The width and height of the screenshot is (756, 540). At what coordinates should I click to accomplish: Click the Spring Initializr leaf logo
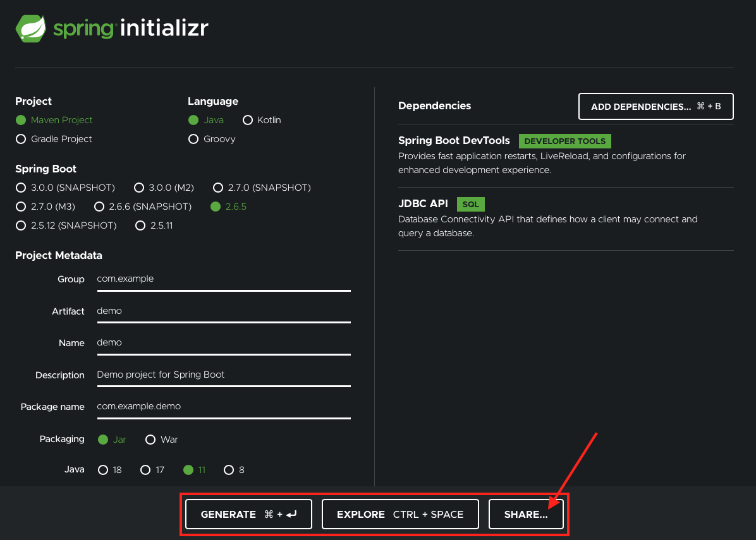coord(31,28)
